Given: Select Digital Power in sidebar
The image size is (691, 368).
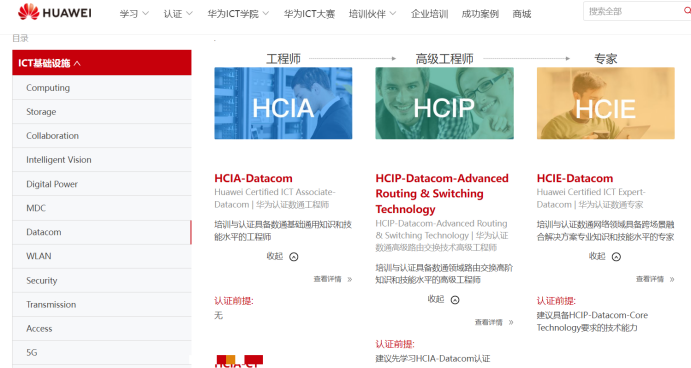Looking at the screenshot, I should [x=102, y=184].
